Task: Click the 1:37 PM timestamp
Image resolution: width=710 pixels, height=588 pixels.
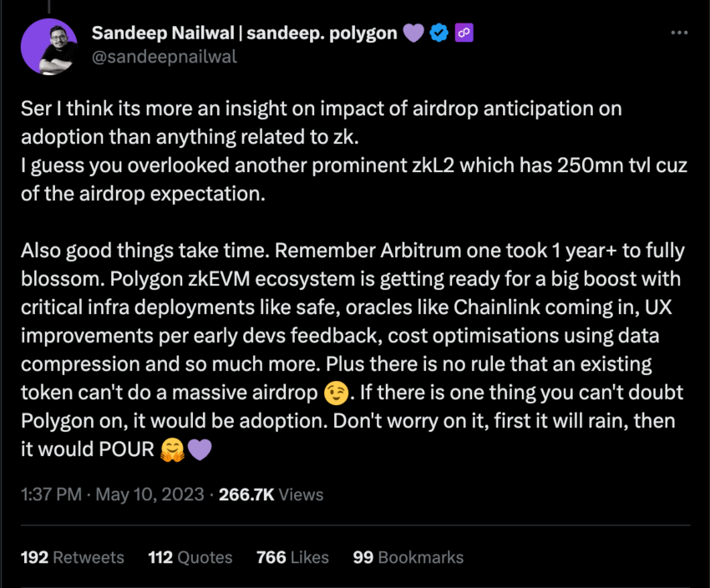Action: pyautogui.click(x=51, y=494)
